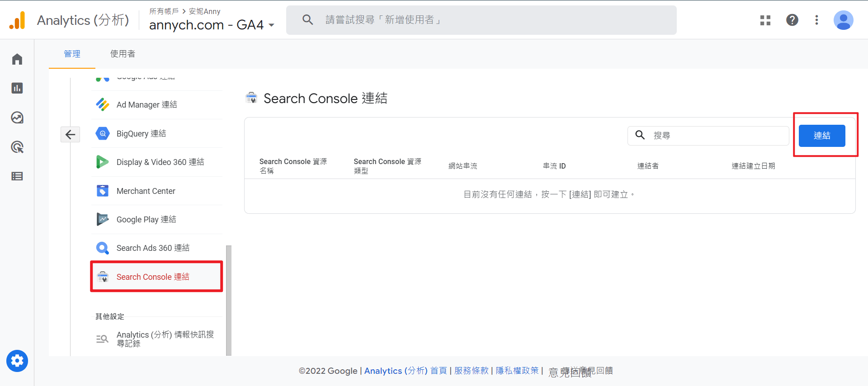This screenshot has height=386, width=868.
Task: Click 連結者 column header
Action: click(648, 166)
